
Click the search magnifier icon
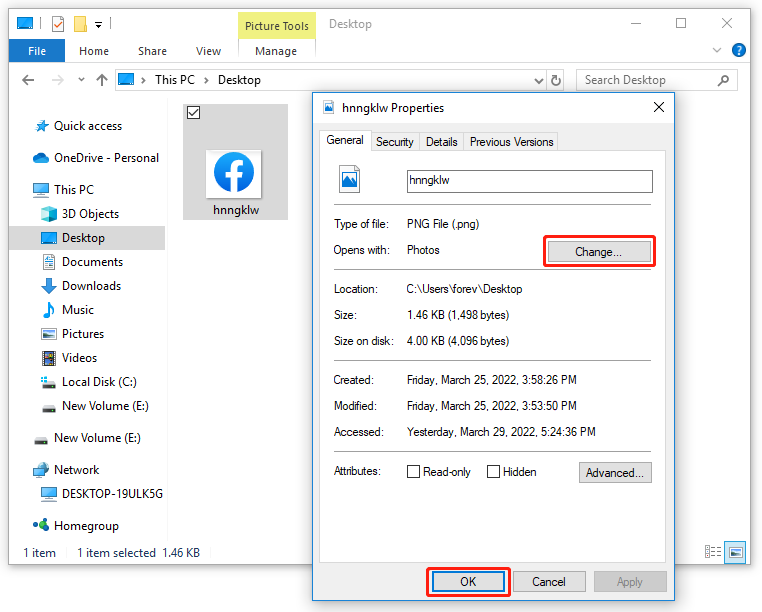pos(724,80)
